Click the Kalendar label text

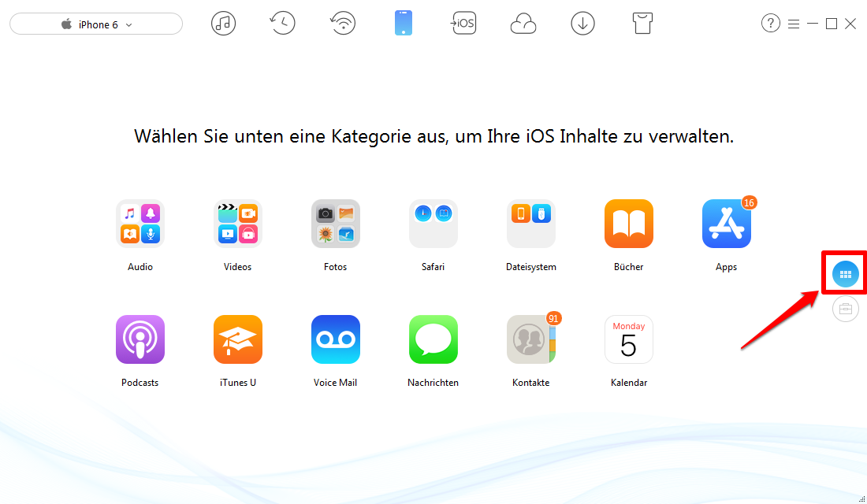point(629,383)
